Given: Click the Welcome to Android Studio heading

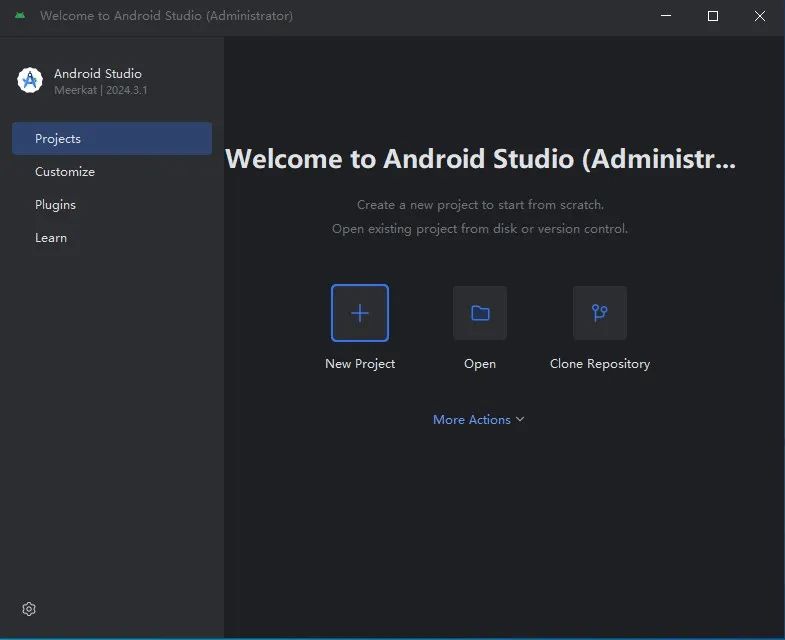Looking at the screenshot, I should [x=480, y=159].
